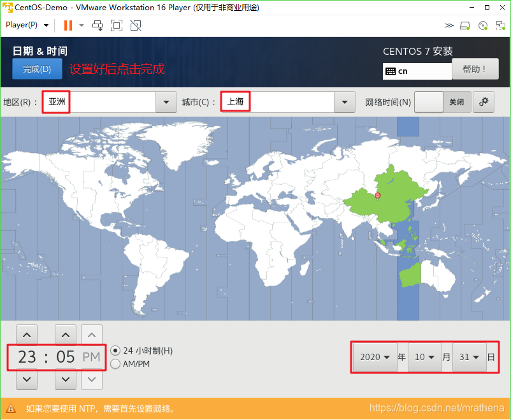This screenshot has height=420, width=511.
Task: Increase the hour with the up arrow
Action: (27, 335)
